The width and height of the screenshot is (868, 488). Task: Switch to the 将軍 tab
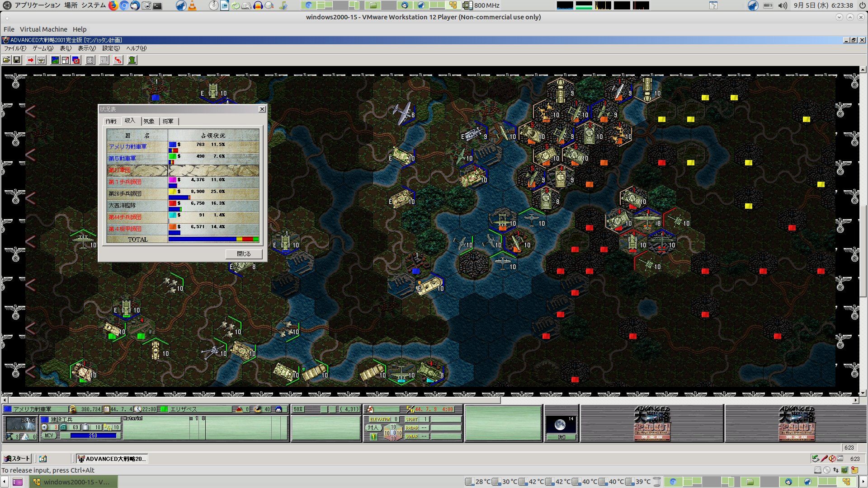click(x=168, y=121)
